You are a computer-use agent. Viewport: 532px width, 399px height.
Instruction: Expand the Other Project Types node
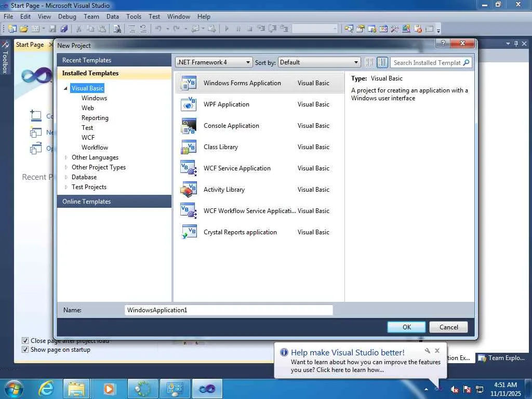point(66,167)
